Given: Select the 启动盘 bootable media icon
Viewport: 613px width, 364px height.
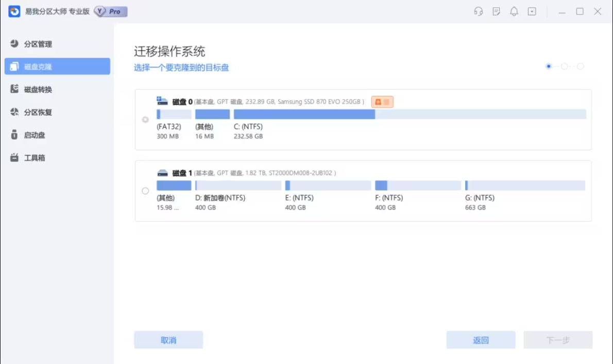Looking at the screenshot, I should (x=14, y=135).
